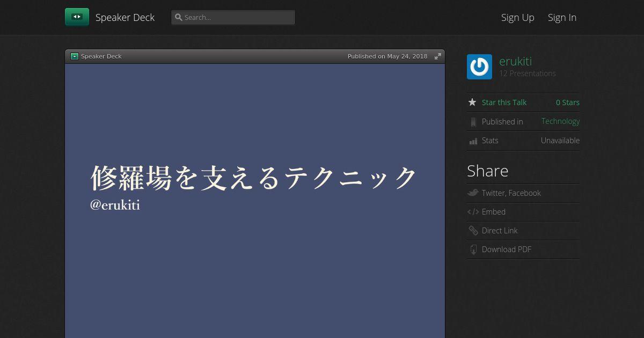
Task: Click the Share heading
Action: pos(487,171)
